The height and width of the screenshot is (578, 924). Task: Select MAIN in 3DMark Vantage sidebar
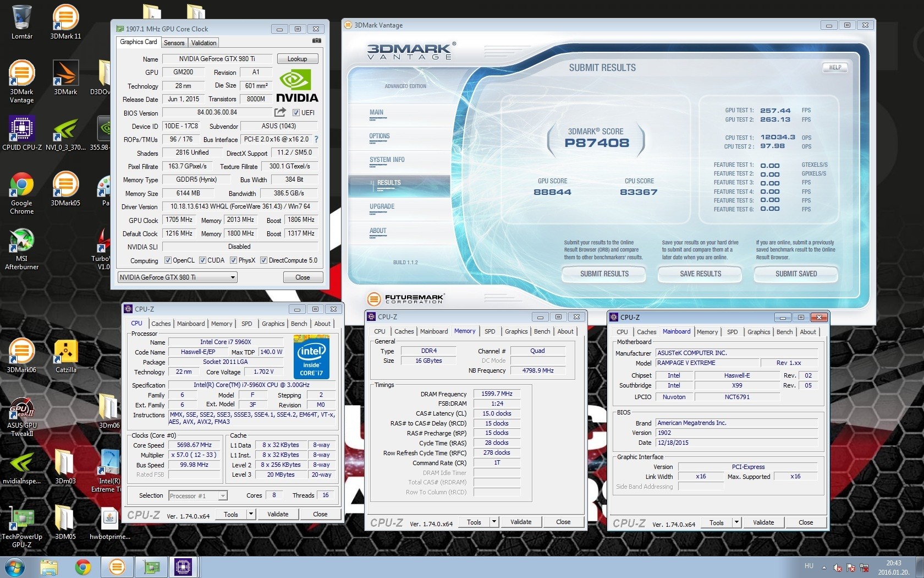click(x=376, y=112)
